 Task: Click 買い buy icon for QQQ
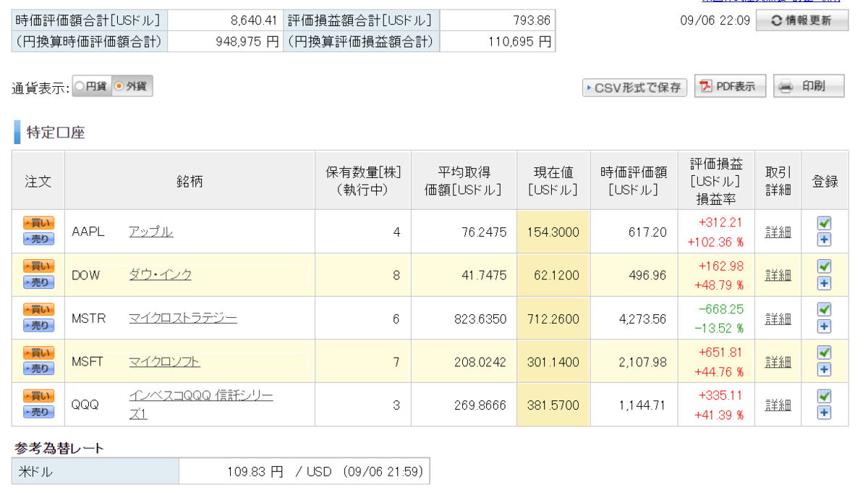pyautogui.click(x=38, y=396)
